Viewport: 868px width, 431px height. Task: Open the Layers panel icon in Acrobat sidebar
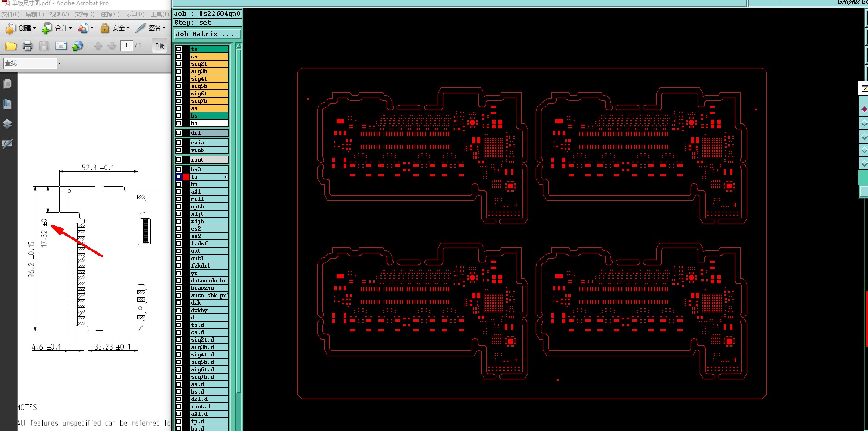pyautogui.click(x=7, y=124)
